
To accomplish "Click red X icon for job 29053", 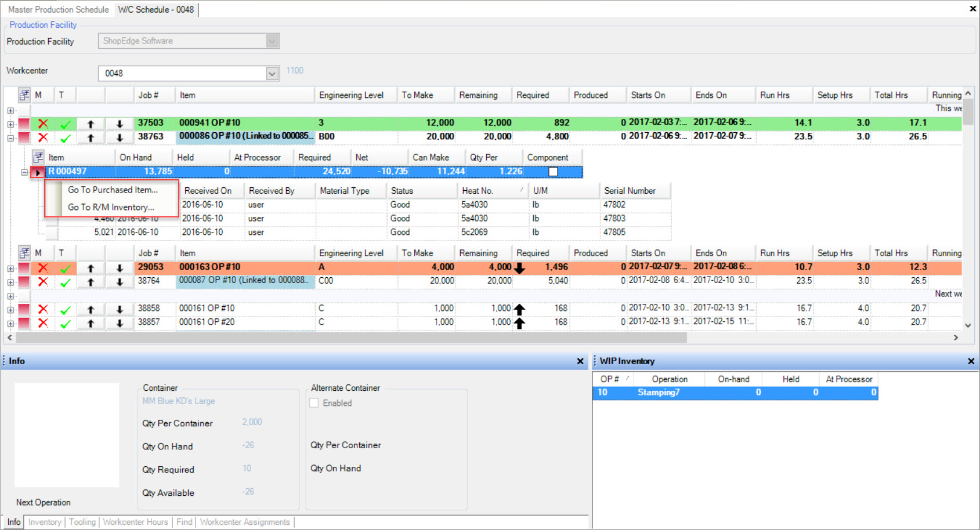I will point(43,268).
